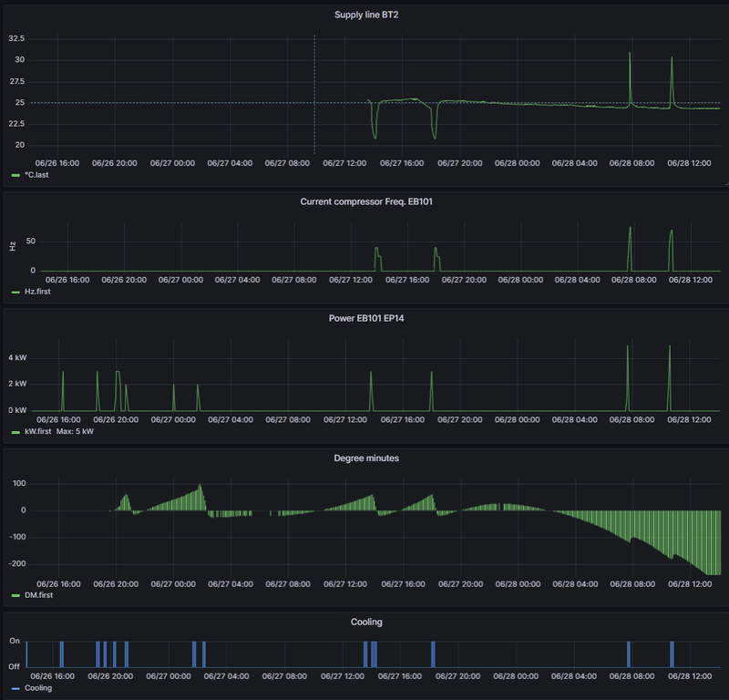Open the Current compressor Freq. EB101 panel title
The image size is (729, 700).
point(366,201)
